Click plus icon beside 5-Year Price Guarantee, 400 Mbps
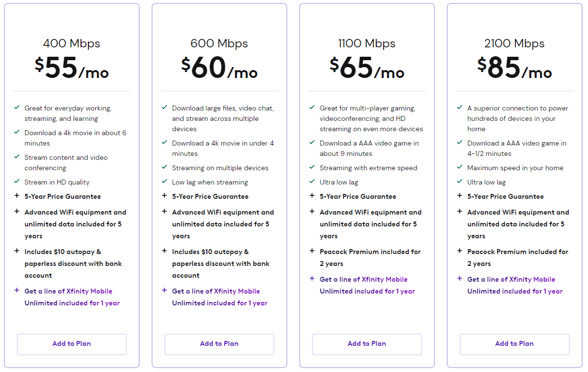 17,195
